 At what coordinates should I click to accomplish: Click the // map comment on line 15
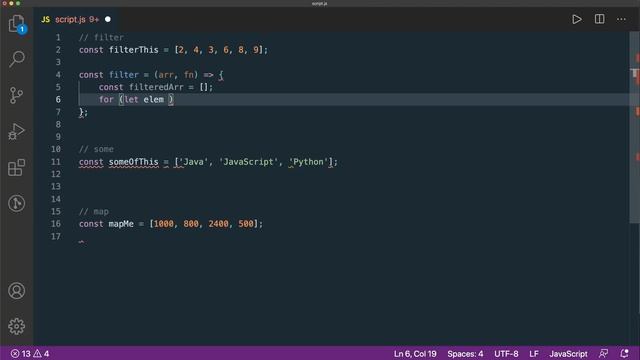(x=94, y=211)
